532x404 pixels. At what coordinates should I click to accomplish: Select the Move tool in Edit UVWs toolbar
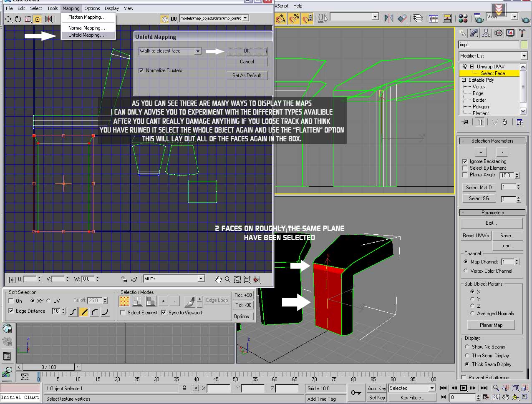pyautogui.click(x=8, y=19)
